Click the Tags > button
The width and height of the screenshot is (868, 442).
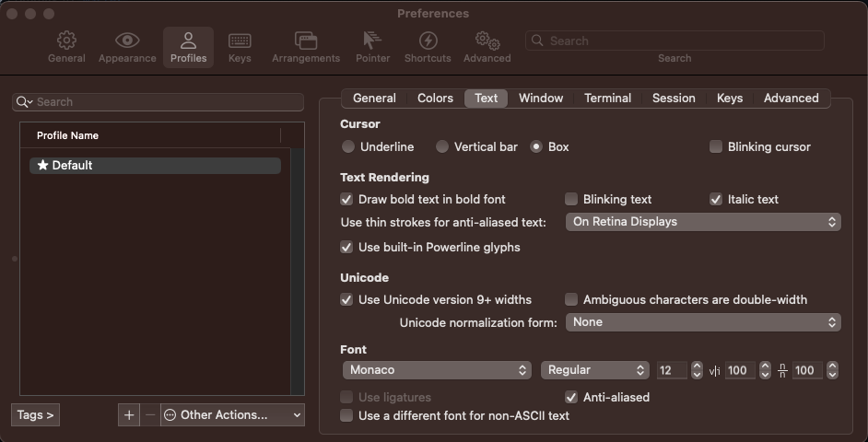pyautogui.click(x=35, y=415)
